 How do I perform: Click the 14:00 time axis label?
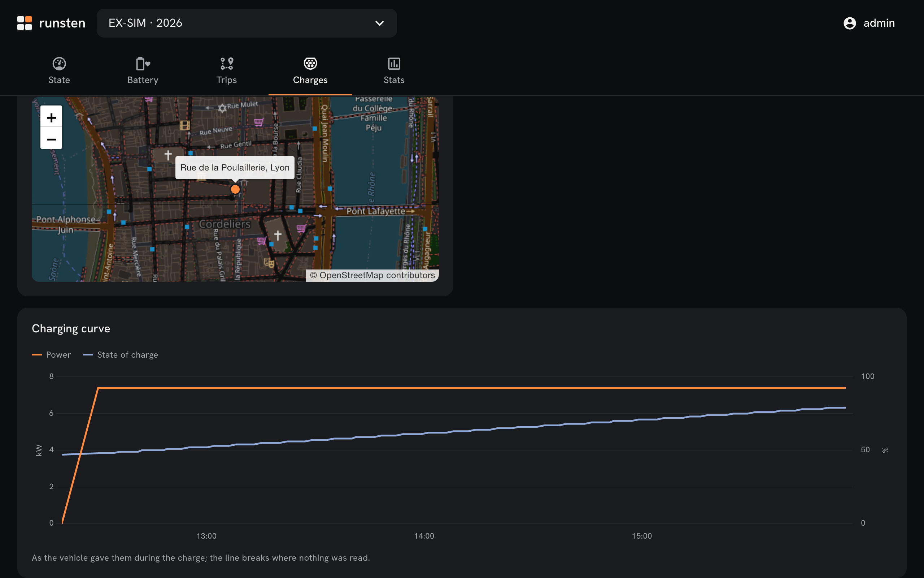click(x=424, y=536)
